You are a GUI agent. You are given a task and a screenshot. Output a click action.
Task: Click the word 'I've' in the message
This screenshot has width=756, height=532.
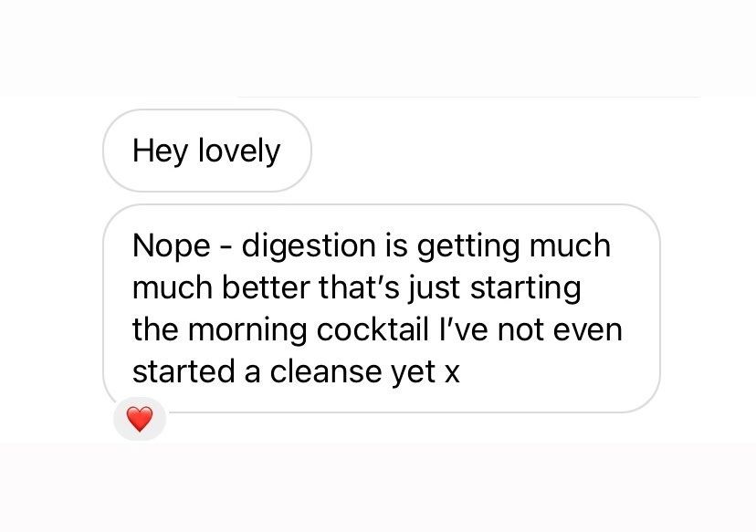463,329
